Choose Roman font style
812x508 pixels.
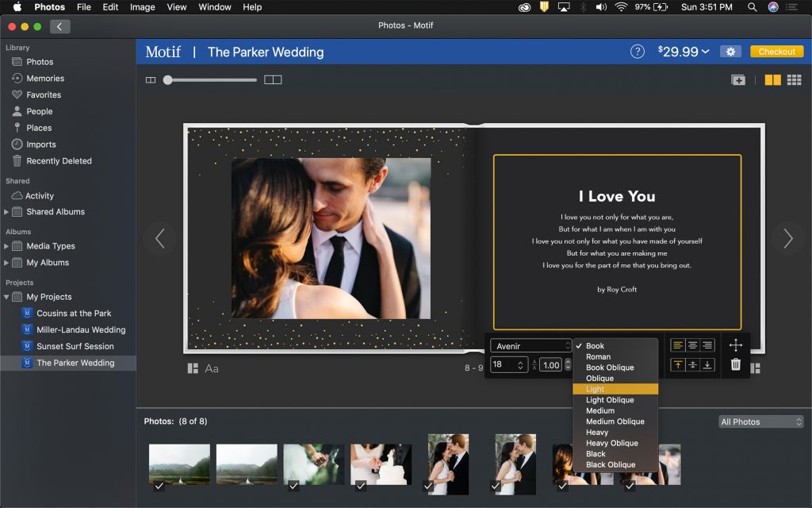(x=615, y=356)
